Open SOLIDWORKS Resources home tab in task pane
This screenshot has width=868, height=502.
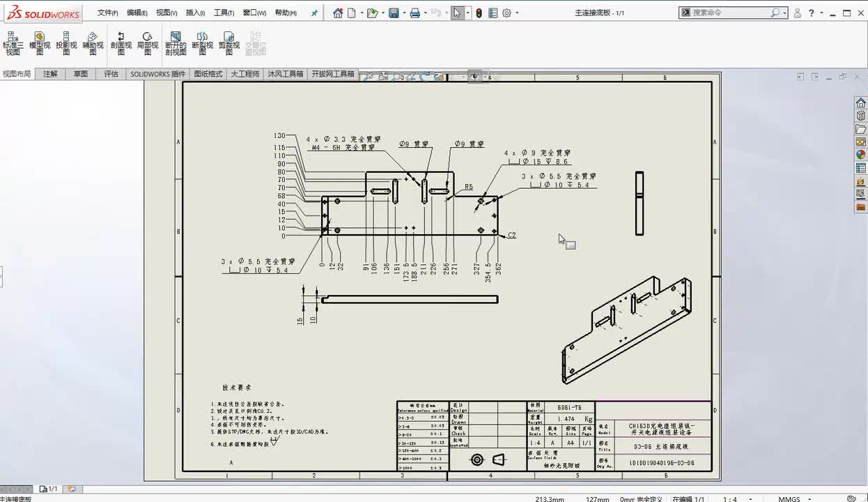point(861,103)
